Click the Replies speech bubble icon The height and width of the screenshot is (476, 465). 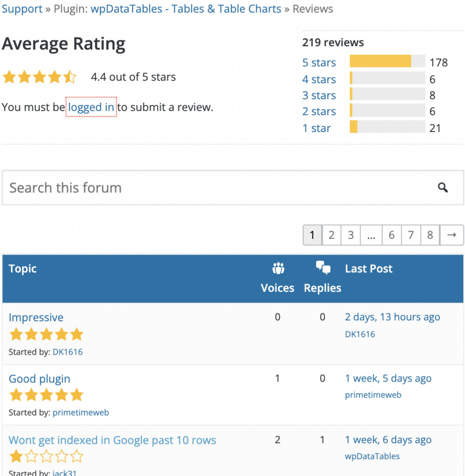click(323, 268)
